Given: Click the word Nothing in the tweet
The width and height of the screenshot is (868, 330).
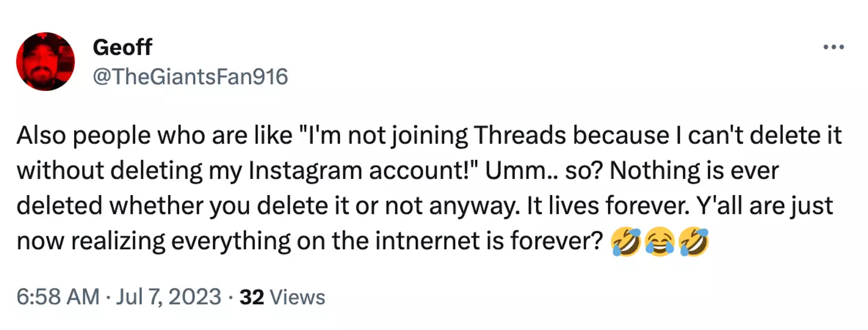Looking at the screenshot, I should pos(647,172).
